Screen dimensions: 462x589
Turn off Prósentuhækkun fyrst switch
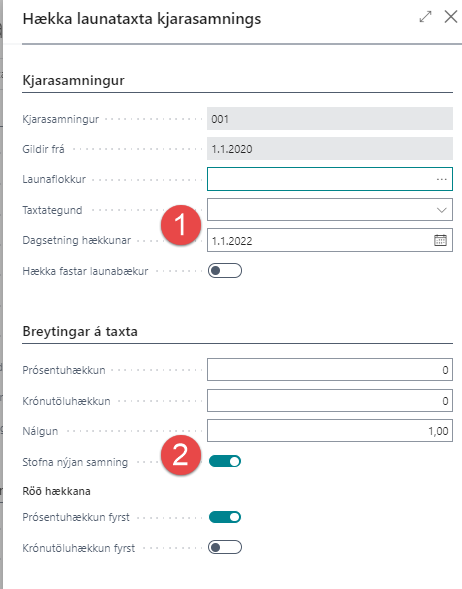[x=225, y=517]
